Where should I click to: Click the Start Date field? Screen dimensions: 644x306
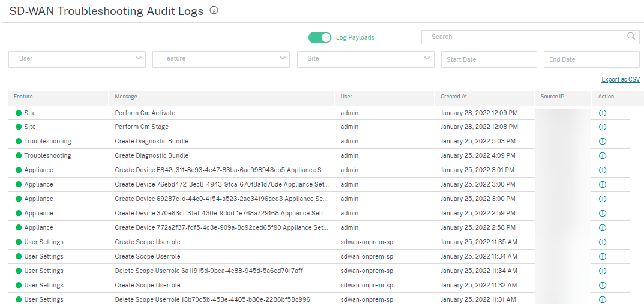(489, 59)
